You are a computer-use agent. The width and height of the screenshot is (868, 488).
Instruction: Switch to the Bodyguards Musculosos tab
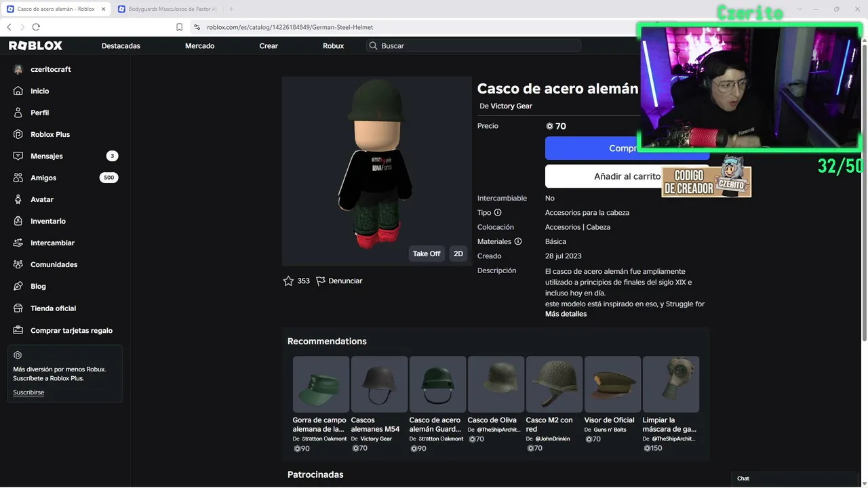[x=167, y=9]
